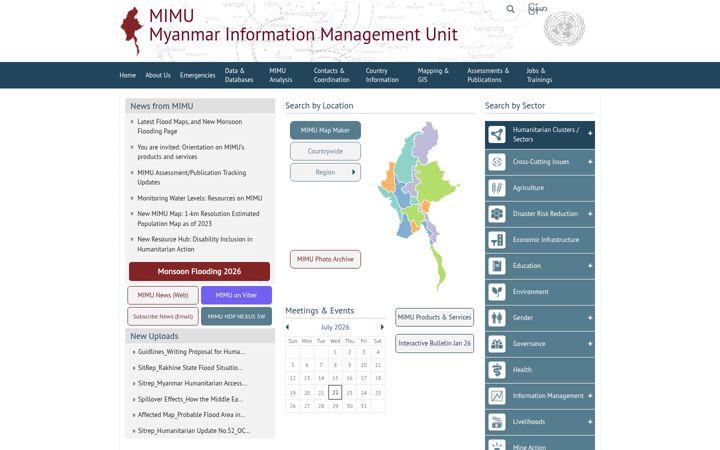Select the Information Management chart icon
The width and height of the screenshot is (720, 450).
pos(497,396)
